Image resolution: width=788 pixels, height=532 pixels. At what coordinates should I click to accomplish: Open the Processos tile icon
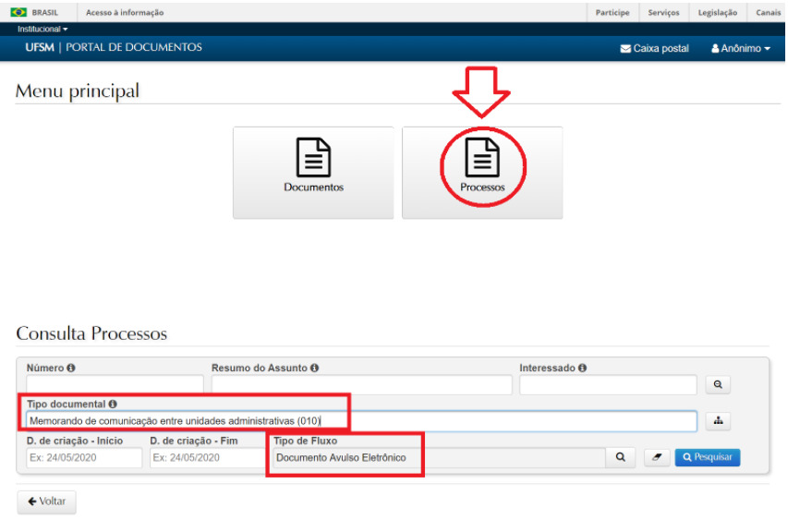(x=482, y=159)
